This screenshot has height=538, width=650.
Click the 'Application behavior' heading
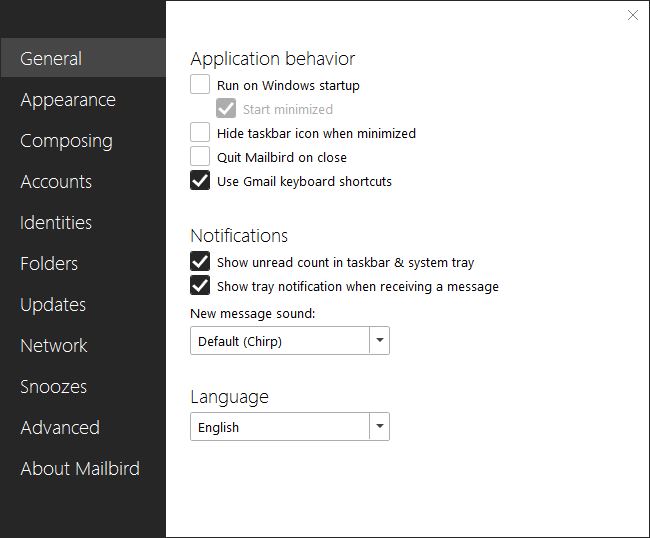(273, 59)
